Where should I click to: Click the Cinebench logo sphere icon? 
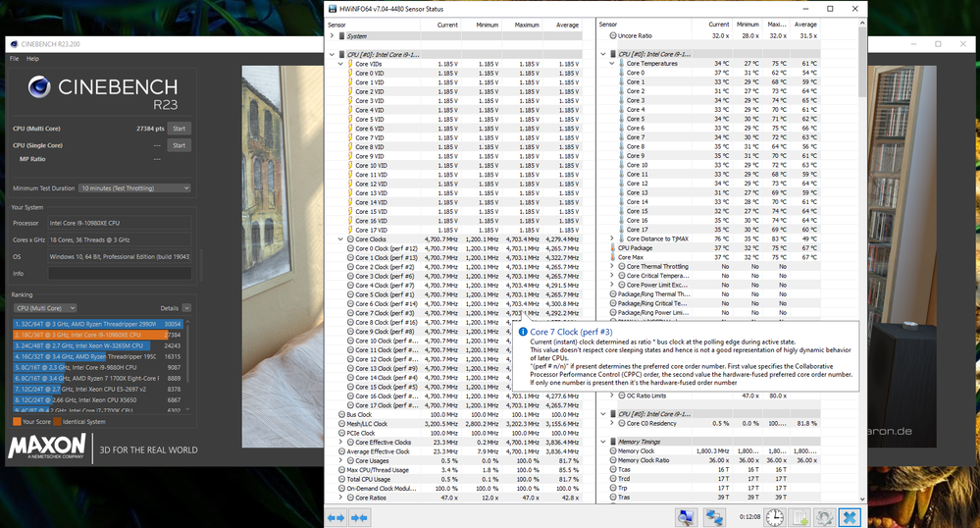click(39, 87)
